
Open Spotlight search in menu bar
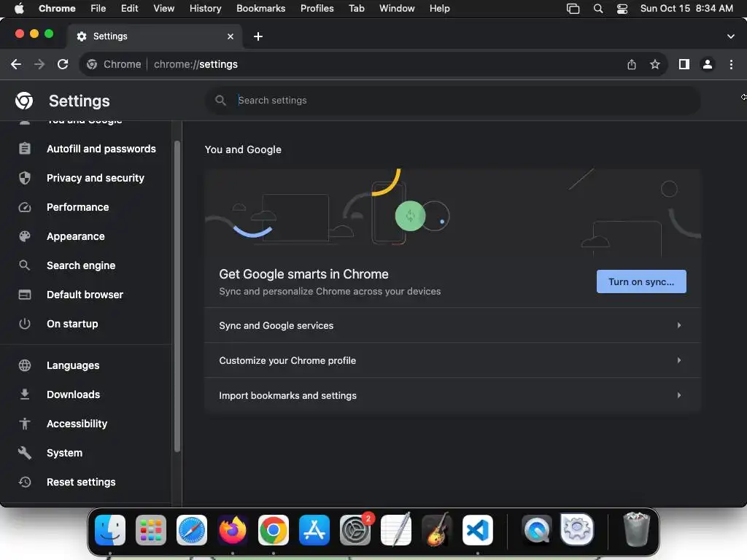598,8
